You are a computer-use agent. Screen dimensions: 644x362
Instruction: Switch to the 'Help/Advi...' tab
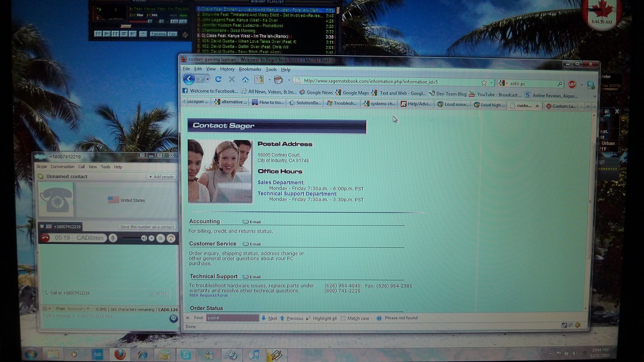415,104
